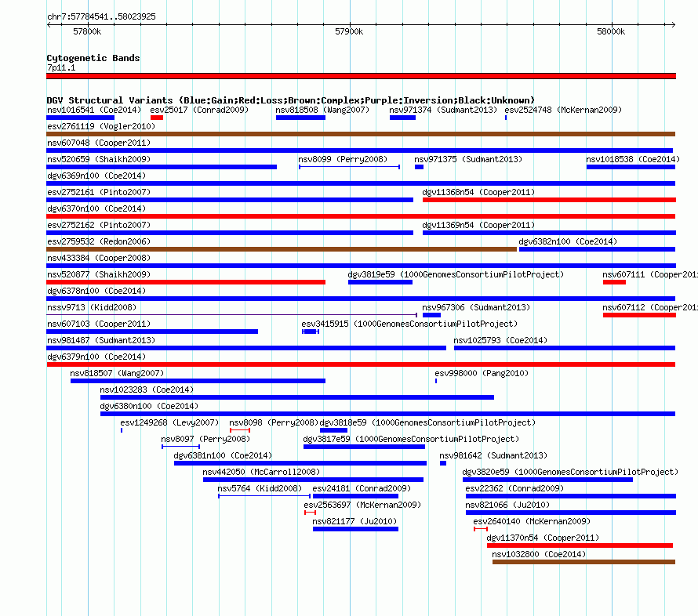
Task: Click the Cytogenetic Bands track title
Action: [93, 58]
